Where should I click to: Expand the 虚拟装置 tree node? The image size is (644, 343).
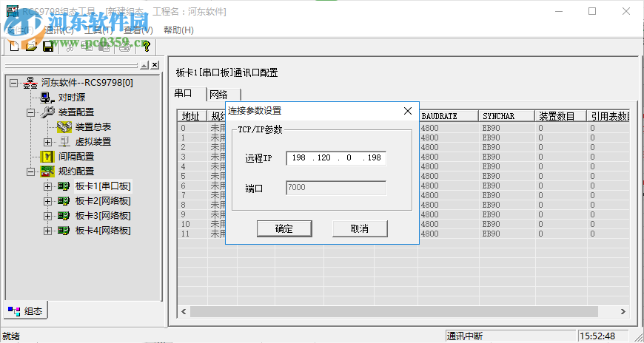(x=47, y=142)
